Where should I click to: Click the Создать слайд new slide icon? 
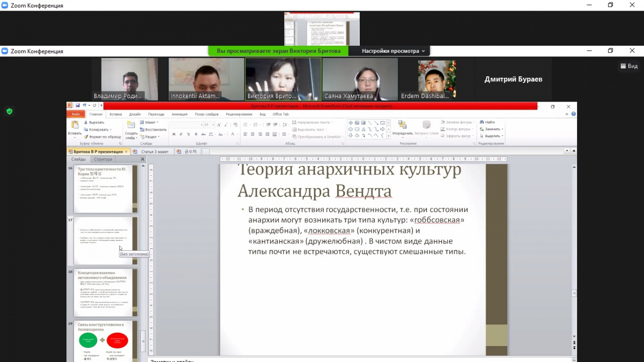tap(131, 125)
